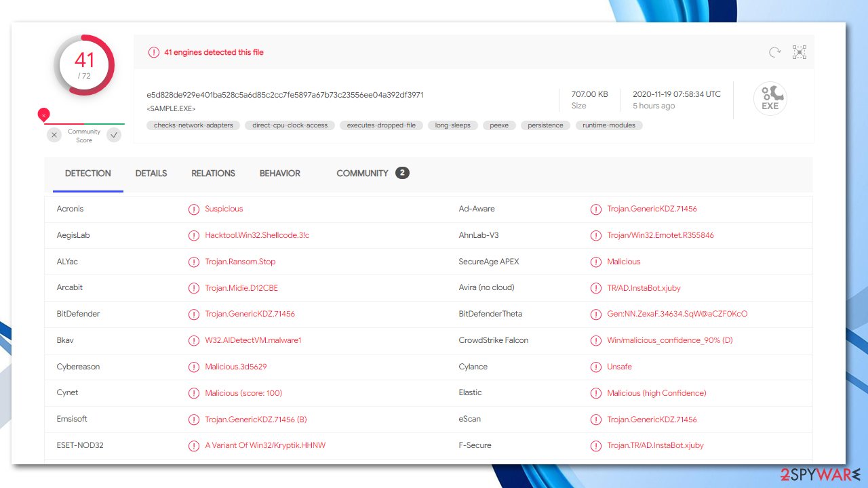Open the DETAILS tab
This screenshot has width=868, height=488.
(151, 174)
